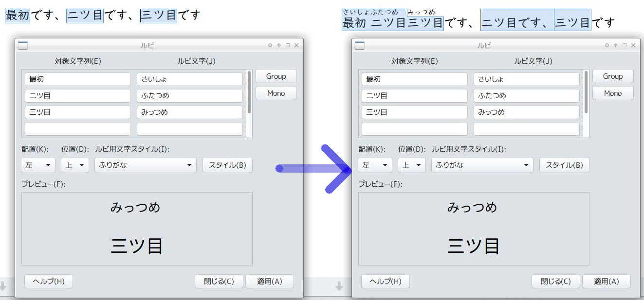
Task: Open ヘルプ(H) in the right dialog
Action: coord(385,282)
